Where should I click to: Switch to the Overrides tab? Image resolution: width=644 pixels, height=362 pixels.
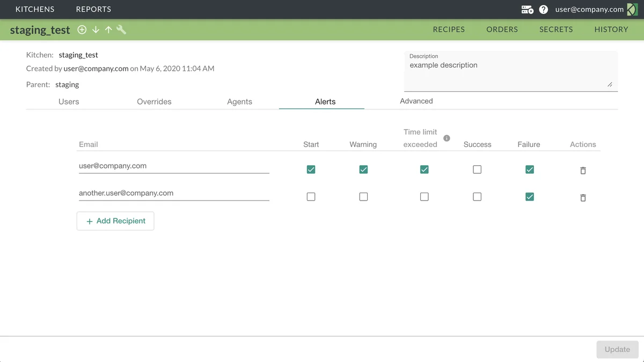[154, 101]
